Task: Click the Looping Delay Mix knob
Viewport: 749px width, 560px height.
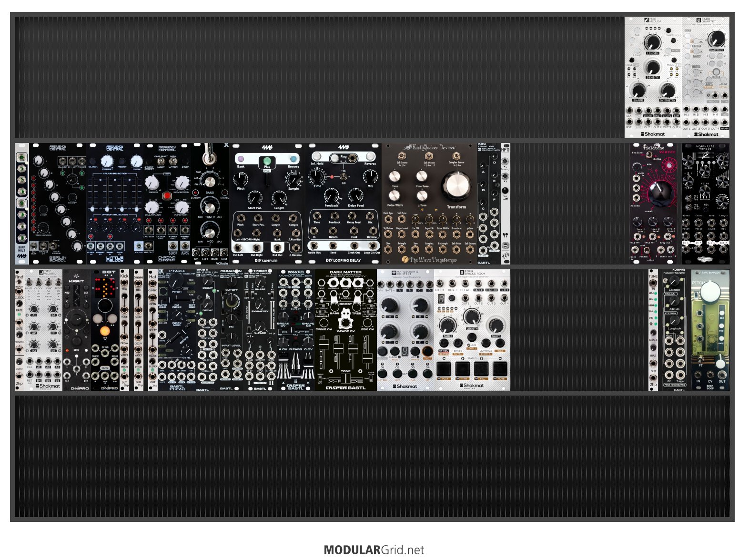Action: 370,177
